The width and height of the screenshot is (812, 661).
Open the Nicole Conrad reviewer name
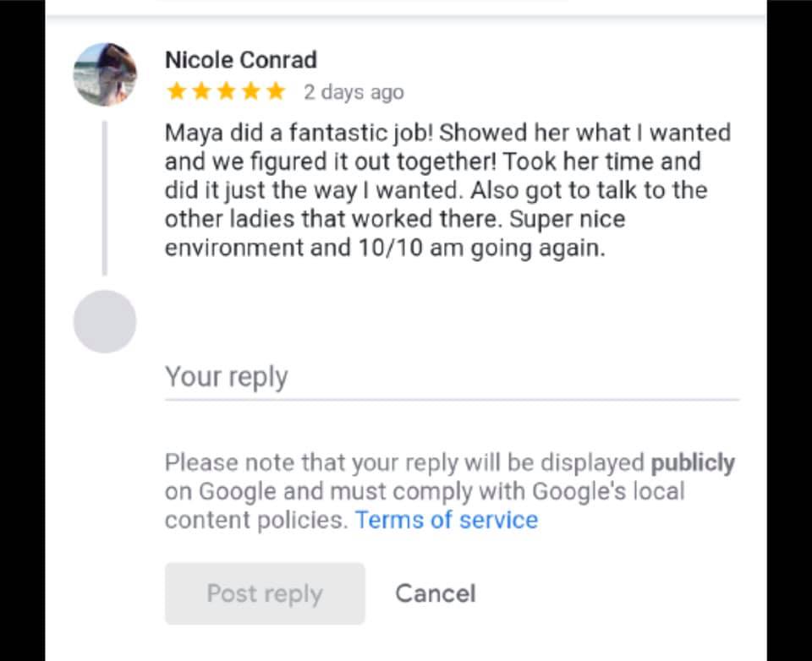[240, 60]
